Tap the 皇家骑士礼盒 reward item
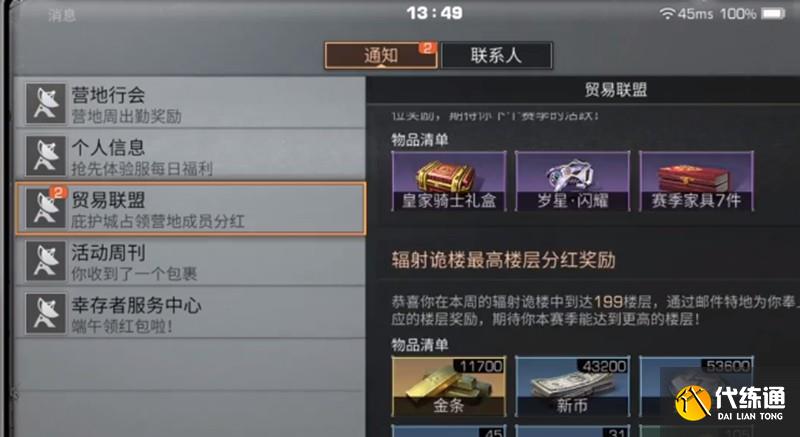Image resolution: width=800 pixels, height=437 pixels. pos(449,181)
